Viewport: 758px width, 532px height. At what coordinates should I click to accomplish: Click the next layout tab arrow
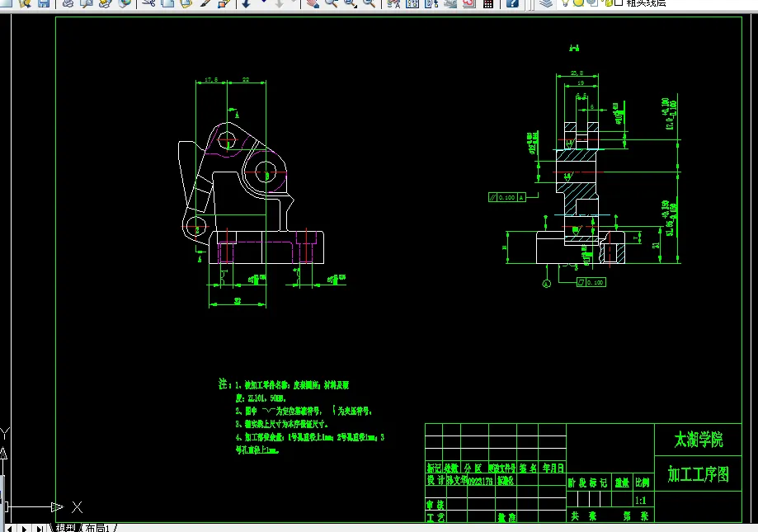pos(24,529)
